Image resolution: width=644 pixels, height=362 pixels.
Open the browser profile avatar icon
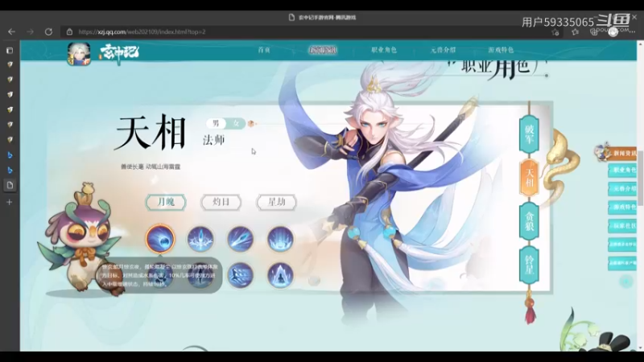(x=613, y=32)
